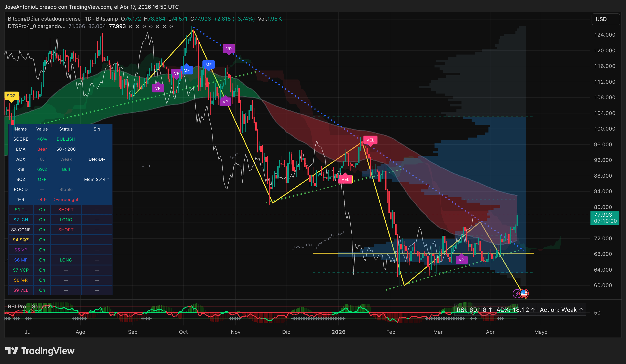The image size is (626, 364).
Task: Select the RSI Pro – Squeeze pane title
Action: [x=30, y=306]
